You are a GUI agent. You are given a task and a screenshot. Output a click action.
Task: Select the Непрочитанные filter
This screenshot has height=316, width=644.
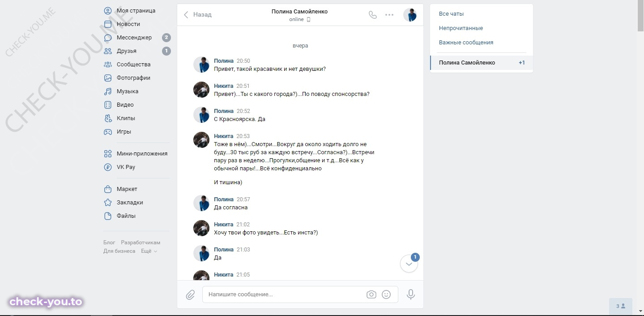pos(461,28)
